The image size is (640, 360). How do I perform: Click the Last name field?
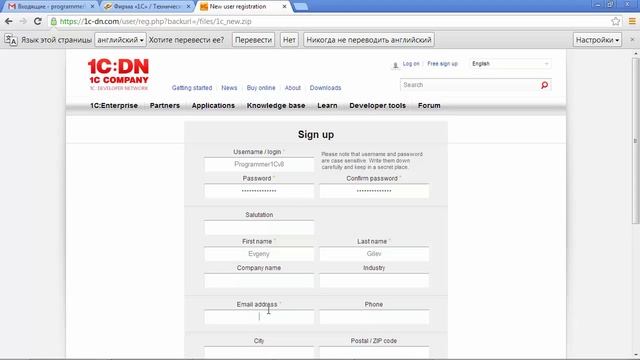[374, 254]
